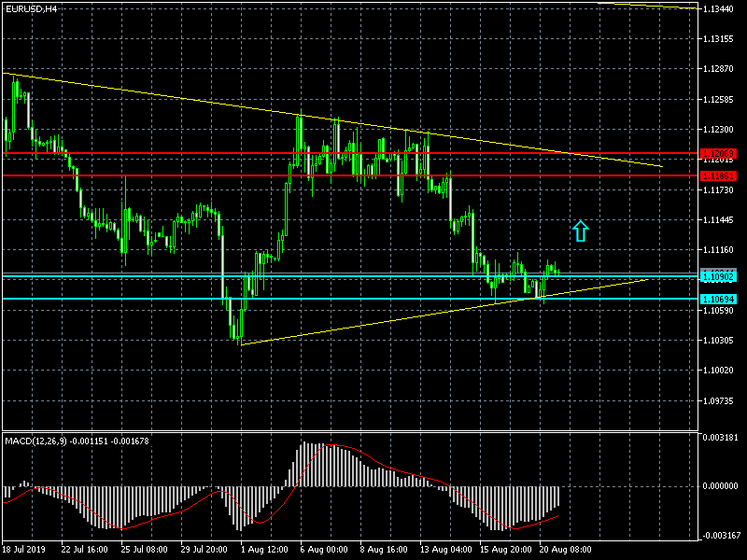Click the 1.11730 price axis label
747x560 pixels.
point(718,190)
